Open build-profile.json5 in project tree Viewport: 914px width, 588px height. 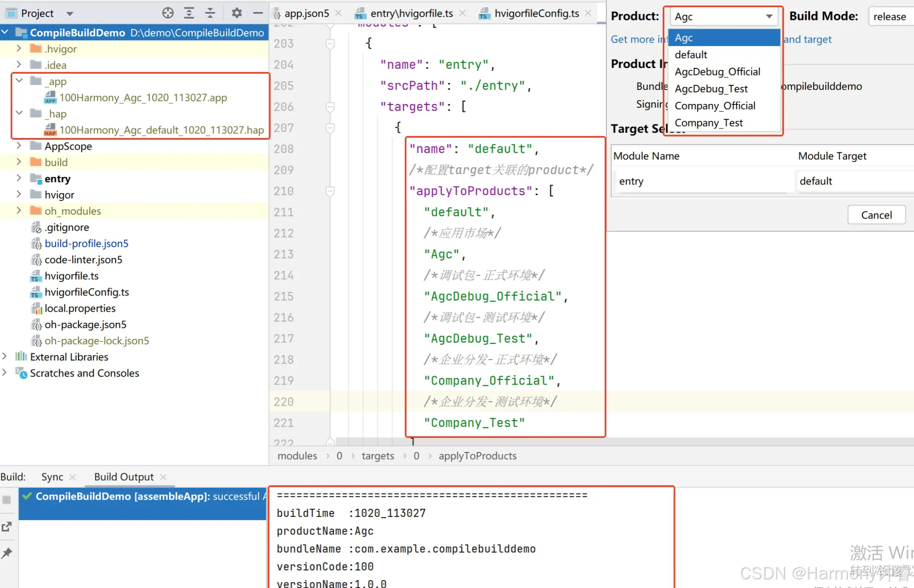[86, 243]
